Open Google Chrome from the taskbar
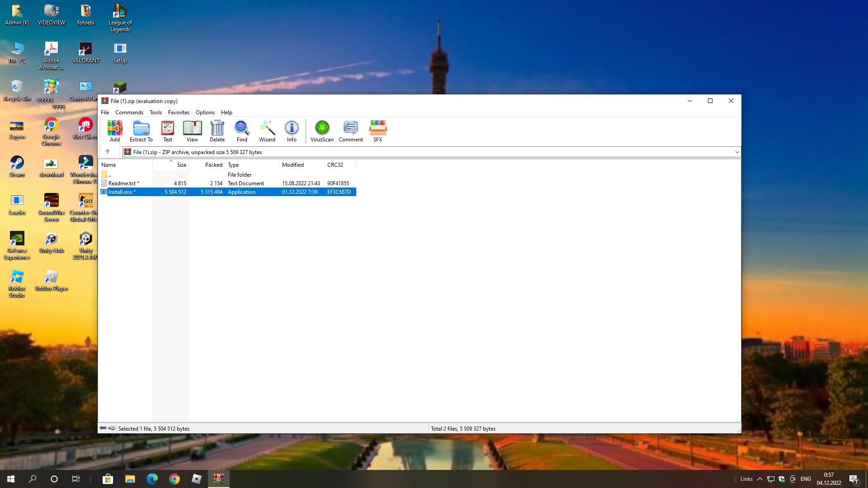 pyautogui.click(x=175, y=479)
